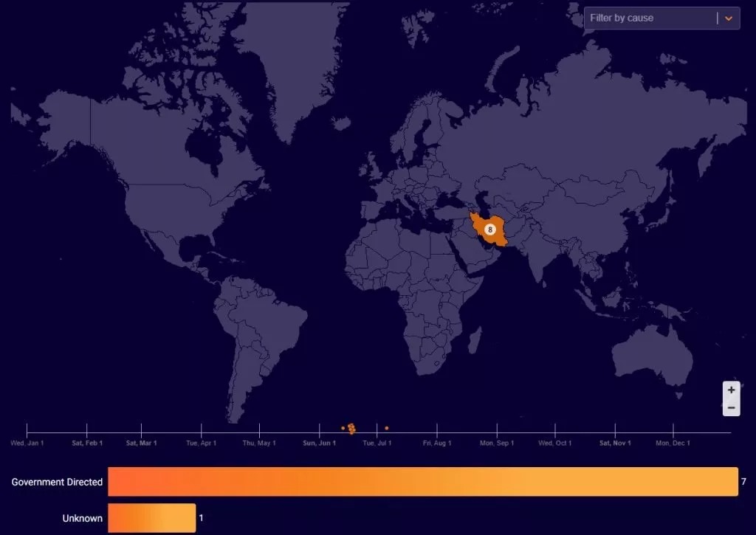Select the mid-June cluster of orange dots

point(351,428)
